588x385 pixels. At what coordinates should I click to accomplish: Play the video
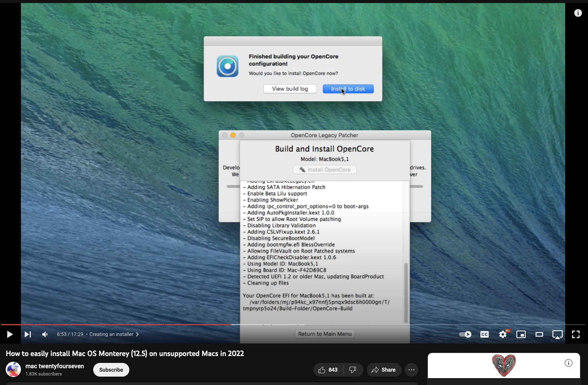point(10,334)
